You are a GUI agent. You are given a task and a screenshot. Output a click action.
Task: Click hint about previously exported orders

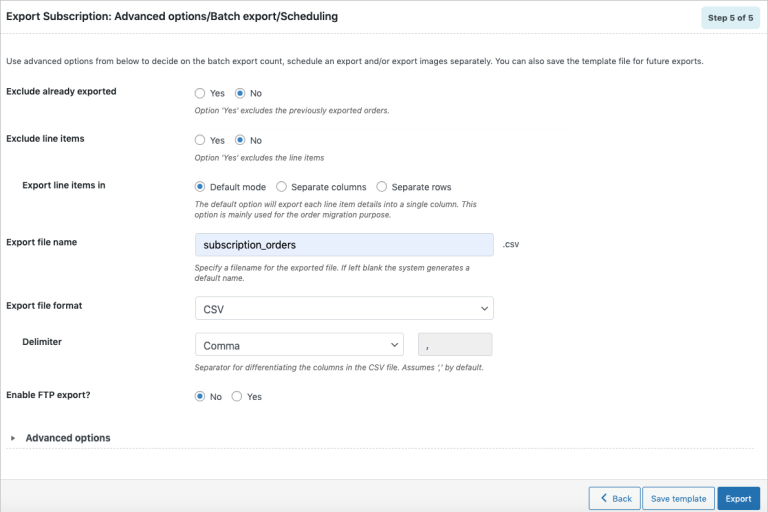coord(292,111)
